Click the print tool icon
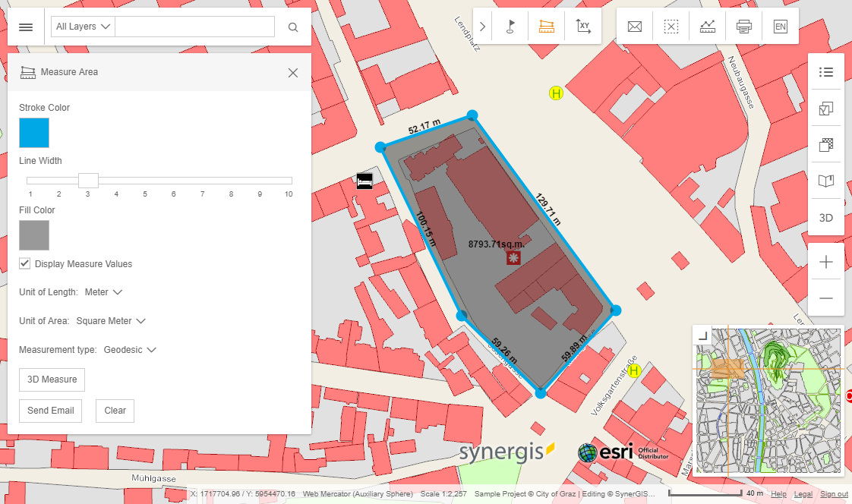This screenshot has height=504, width=852. pyautogui.click(x=744, y=26)
